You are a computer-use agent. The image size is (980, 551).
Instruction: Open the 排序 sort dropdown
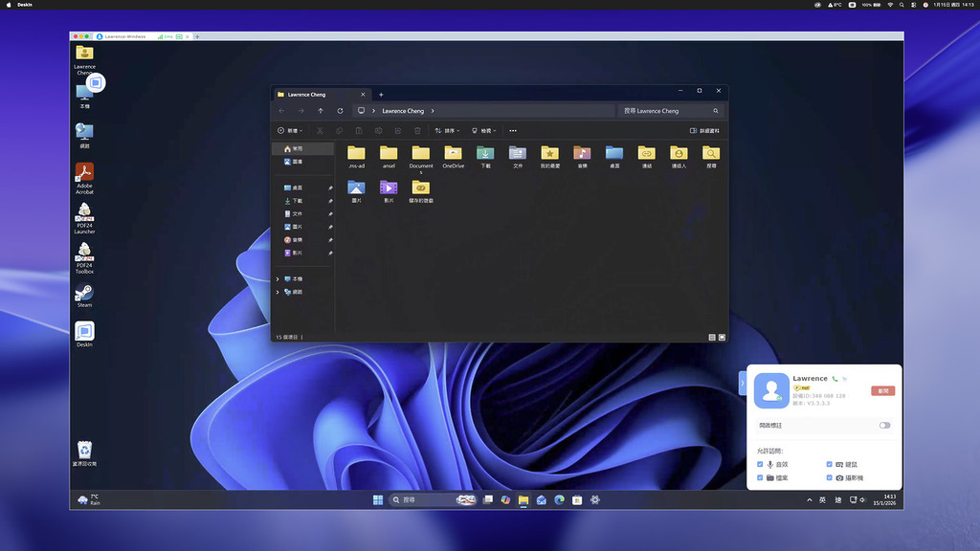(447, 130)
